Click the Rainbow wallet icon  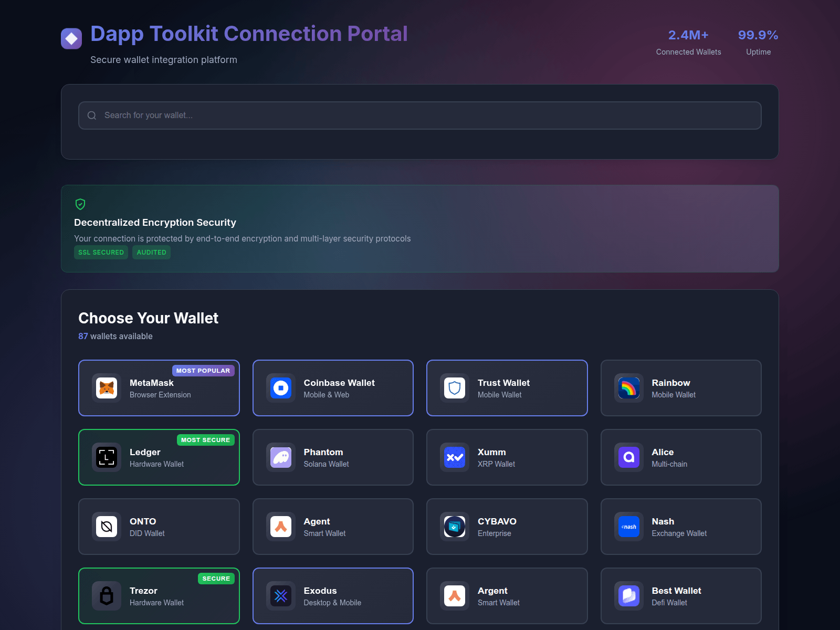pos(629,388)
